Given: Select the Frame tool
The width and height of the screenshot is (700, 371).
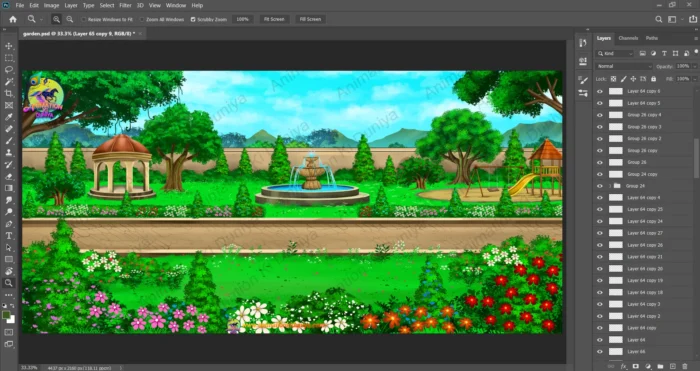Looking at the screenshot, I should [8, 105].
